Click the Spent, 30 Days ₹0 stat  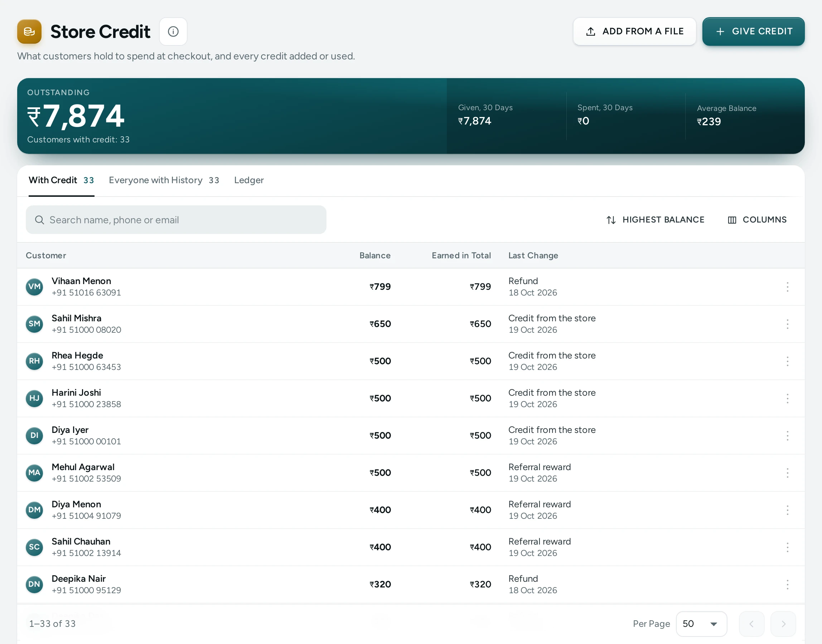605,115
